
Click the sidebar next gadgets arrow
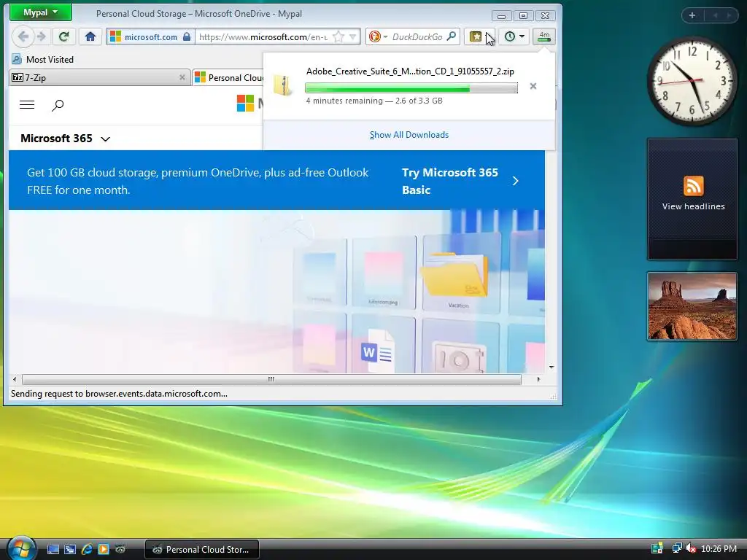click(729, 16)
